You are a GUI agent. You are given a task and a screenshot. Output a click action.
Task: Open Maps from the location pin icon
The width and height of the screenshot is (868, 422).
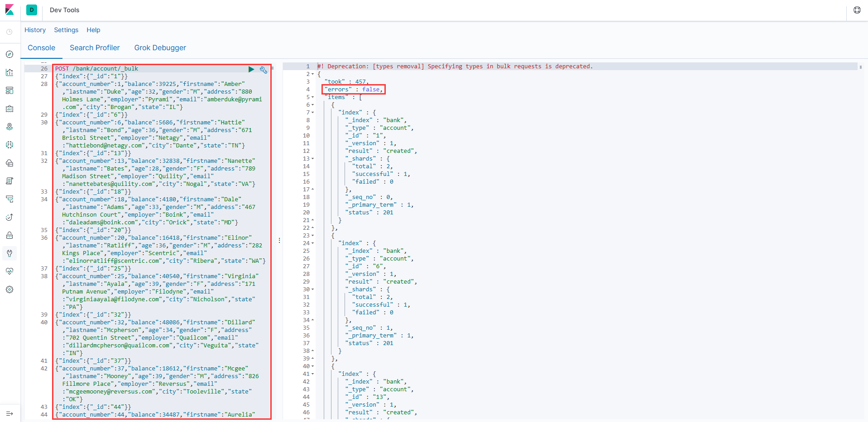pyautogui.click(x=10, y=127)
